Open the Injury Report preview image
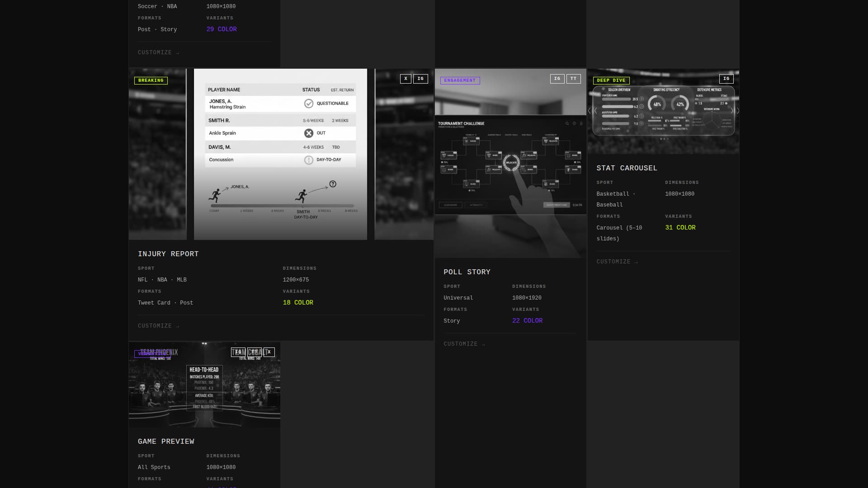The width and height of the screenshot is (868, 488). coord(281,154)
